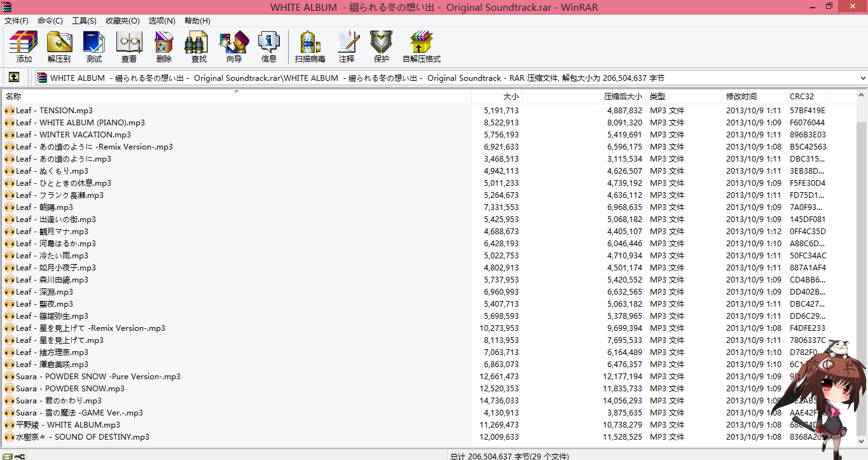Click icon of 平野綾 - WHITE ALBUM.mp3
The width and height of the screenshot is (868, 460).
10,425
